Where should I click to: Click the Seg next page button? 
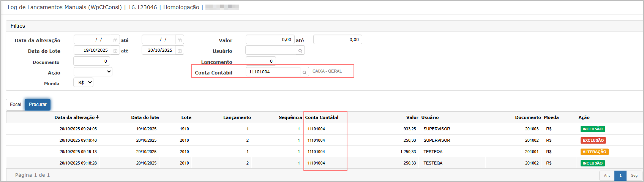pos(634,176)
